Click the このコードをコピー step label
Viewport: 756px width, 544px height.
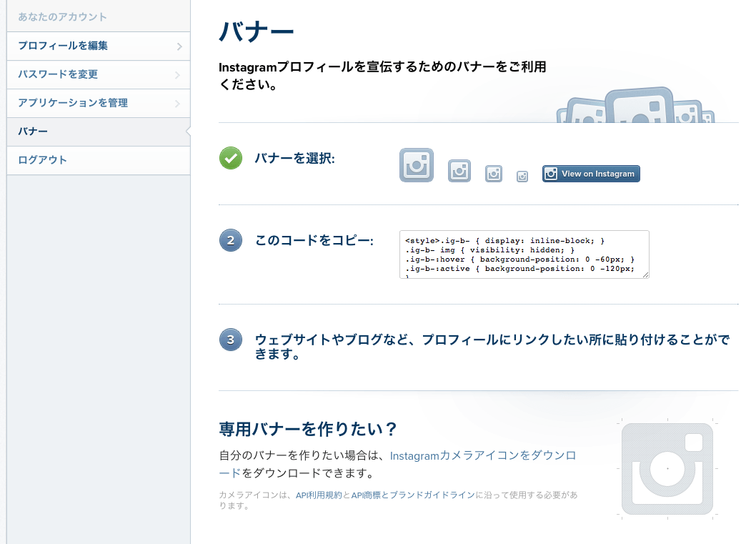314,240
